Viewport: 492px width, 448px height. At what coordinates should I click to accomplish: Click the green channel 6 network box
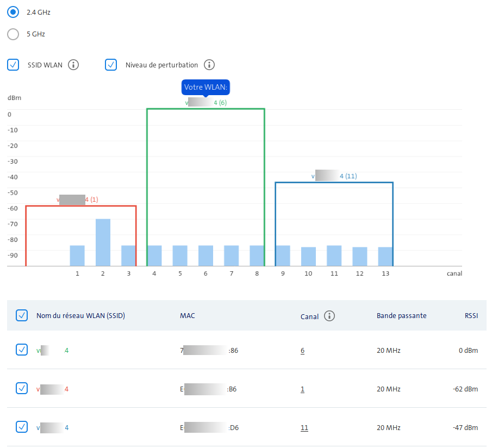click(205, 163)
